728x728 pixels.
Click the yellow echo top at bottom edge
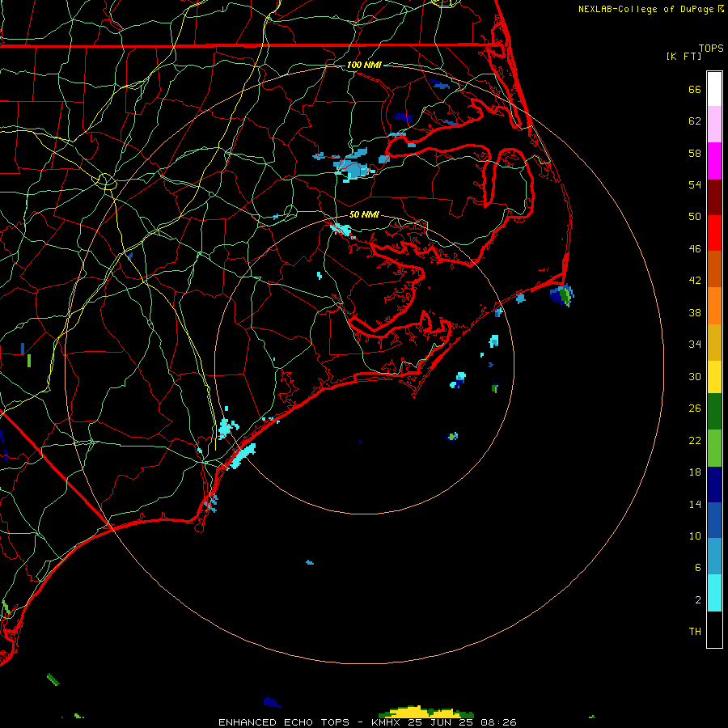point(426,712)
